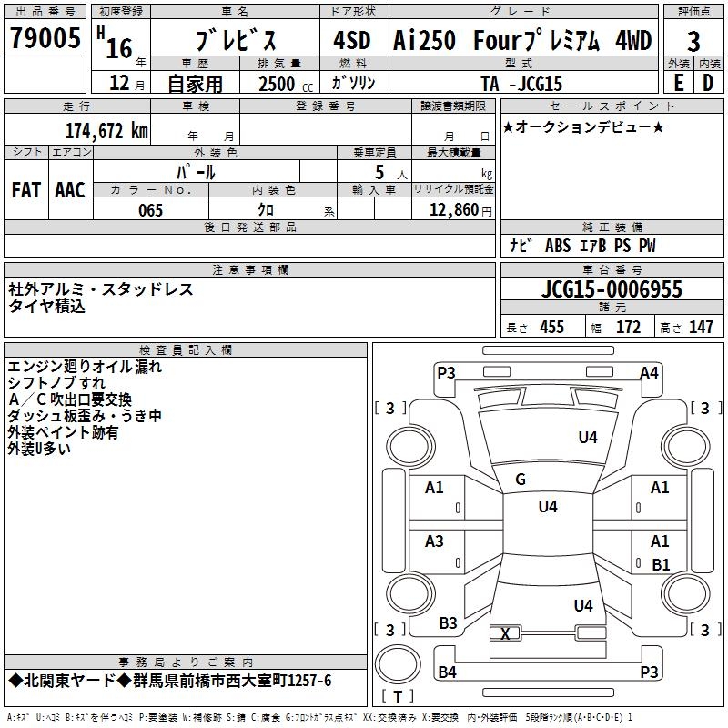Select the displacement value 2500 cc
Image resolution: width=728 pixels, height=728 pixels.
(286, 84)
